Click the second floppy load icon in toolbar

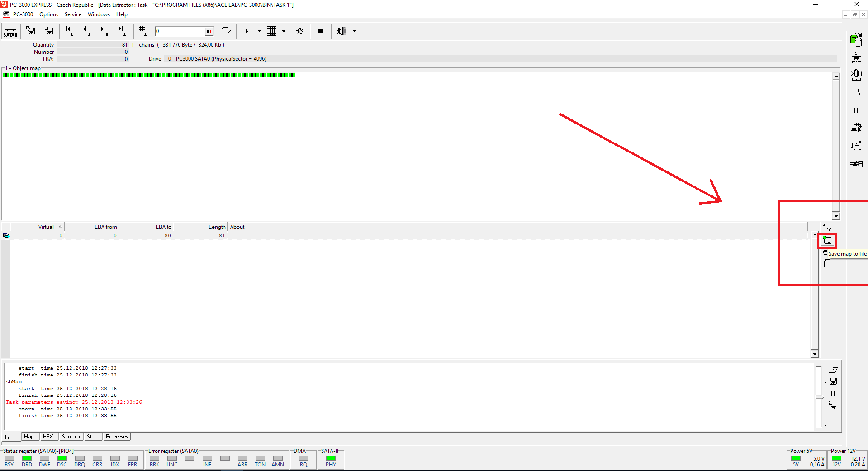48,31
